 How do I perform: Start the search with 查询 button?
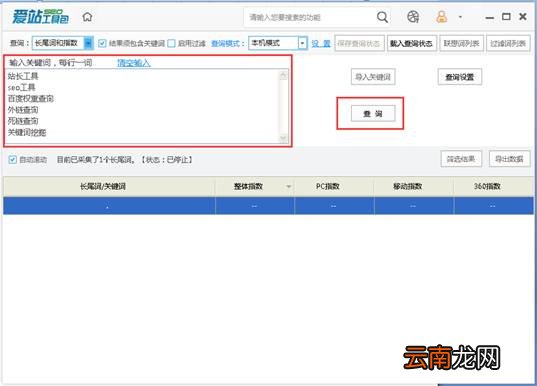coord(373,114)
